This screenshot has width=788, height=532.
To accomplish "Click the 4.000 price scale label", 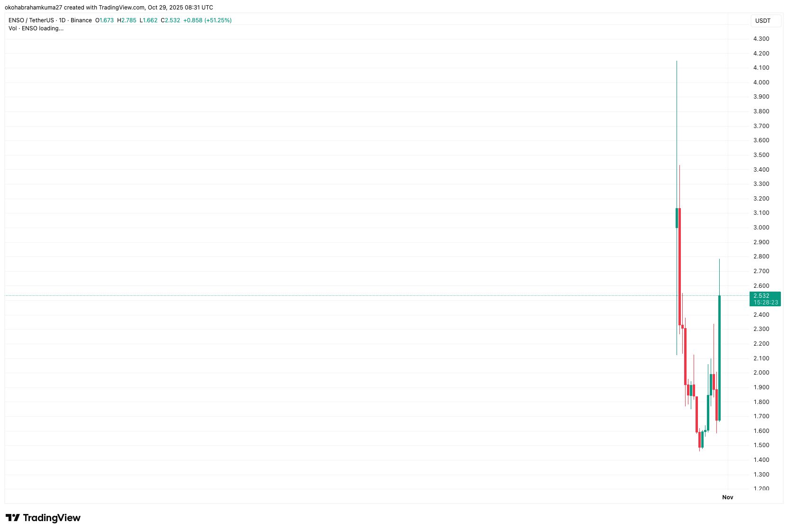I will (761, 83).
